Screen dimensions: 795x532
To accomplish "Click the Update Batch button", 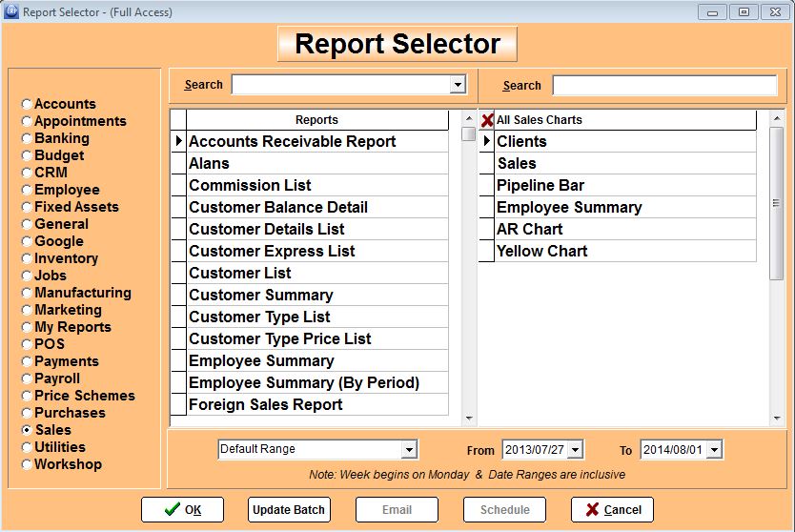I will [x=289, y=509].
